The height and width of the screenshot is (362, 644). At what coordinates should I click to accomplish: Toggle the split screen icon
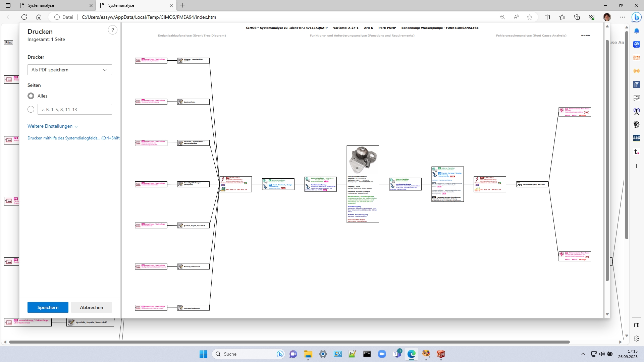(547, 17)
